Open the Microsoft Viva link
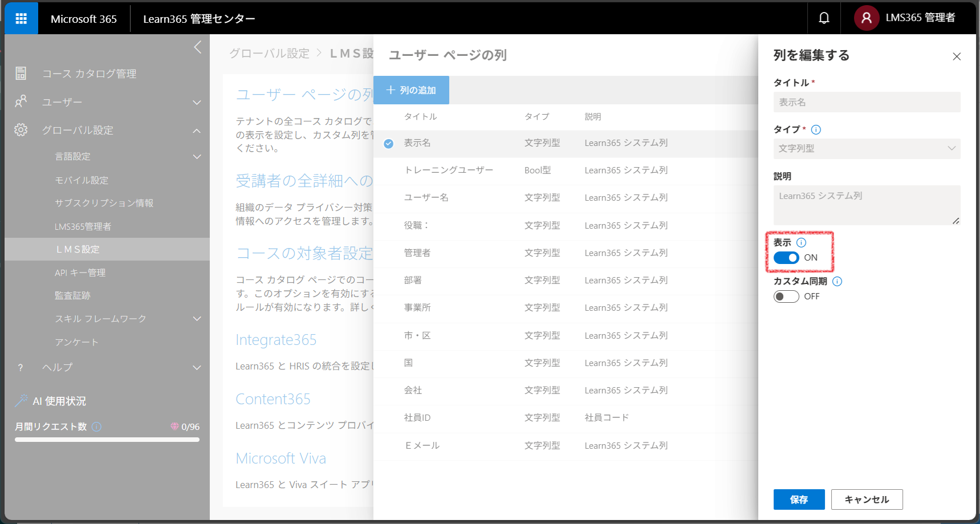 point(281,458)
